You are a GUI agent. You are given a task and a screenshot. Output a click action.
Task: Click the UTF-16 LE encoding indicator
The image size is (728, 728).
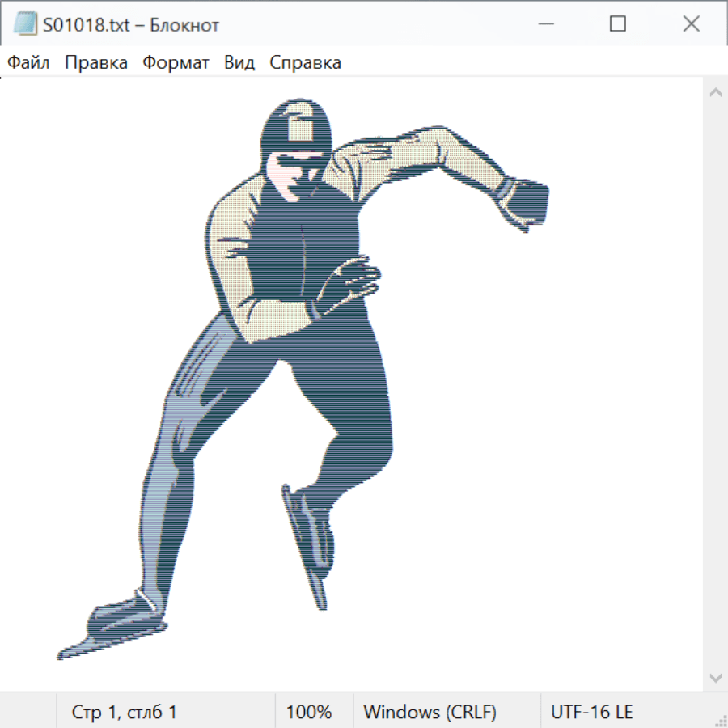[x=591, y=712]
